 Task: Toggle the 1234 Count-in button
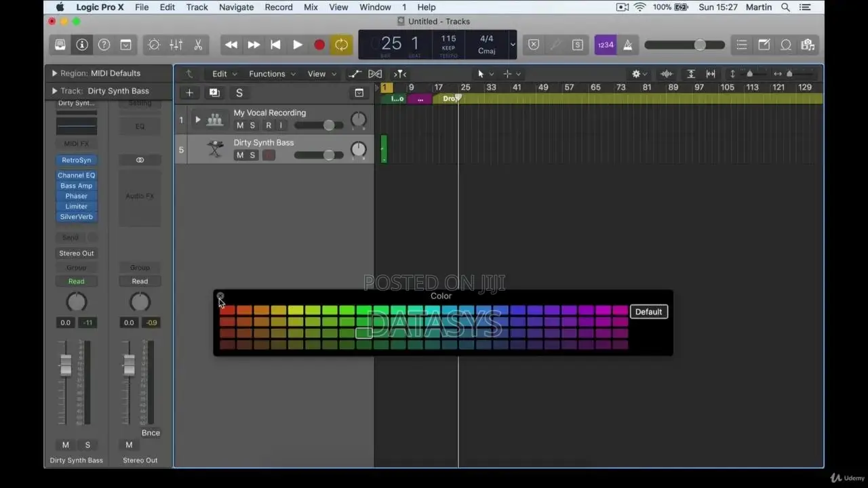coord(606,45)
